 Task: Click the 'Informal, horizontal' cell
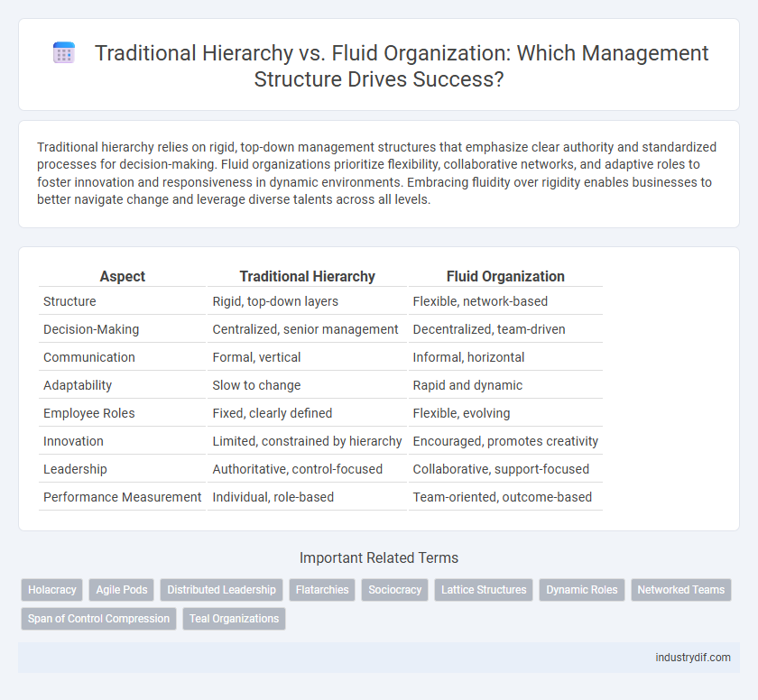coord(505,357)
